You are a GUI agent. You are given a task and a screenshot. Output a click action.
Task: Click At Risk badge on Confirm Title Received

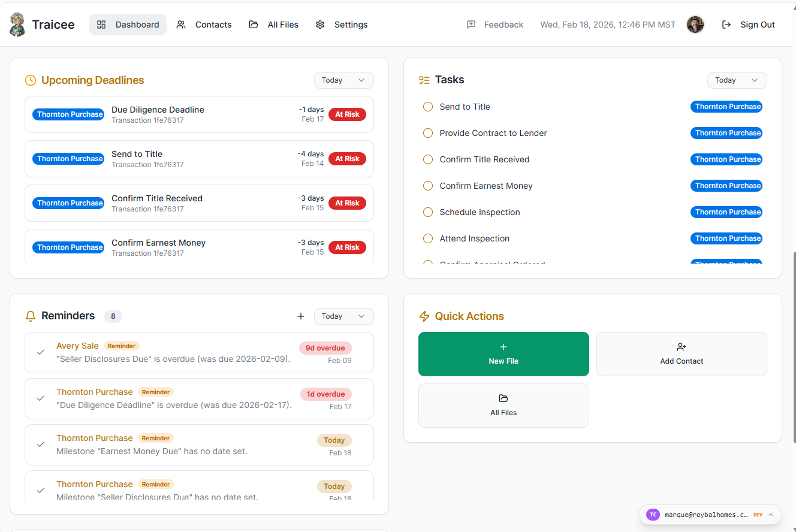tap(347, 203)
